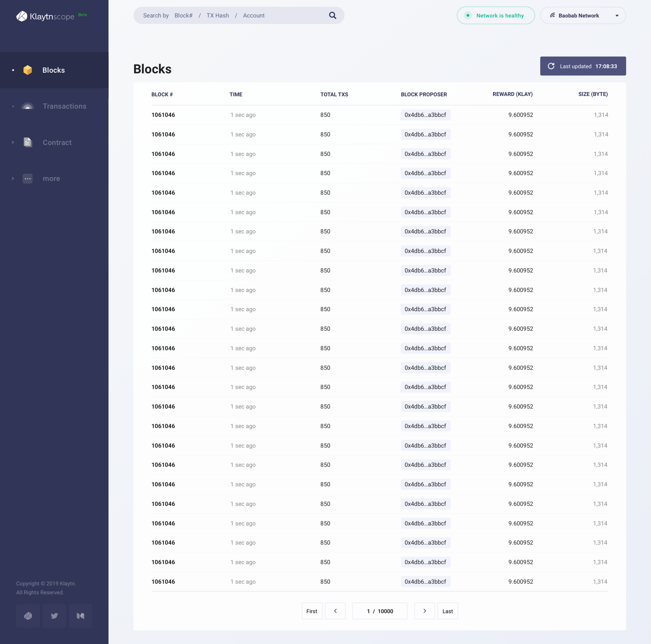This screenshot has height=644, width=651.
Task: Select the Blocks menu item
Action: click(x=53, y=70)
